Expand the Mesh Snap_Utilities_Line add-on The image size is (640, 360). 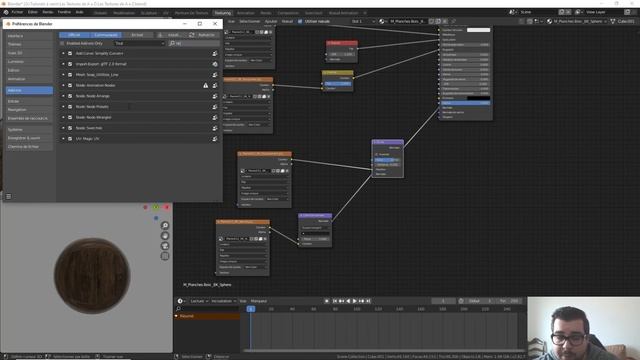click(x=63, y=75)
